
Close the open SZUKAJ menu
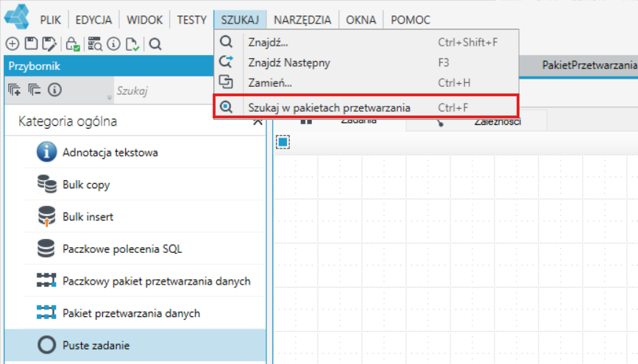pyautogui.click(x=240, y=20)
